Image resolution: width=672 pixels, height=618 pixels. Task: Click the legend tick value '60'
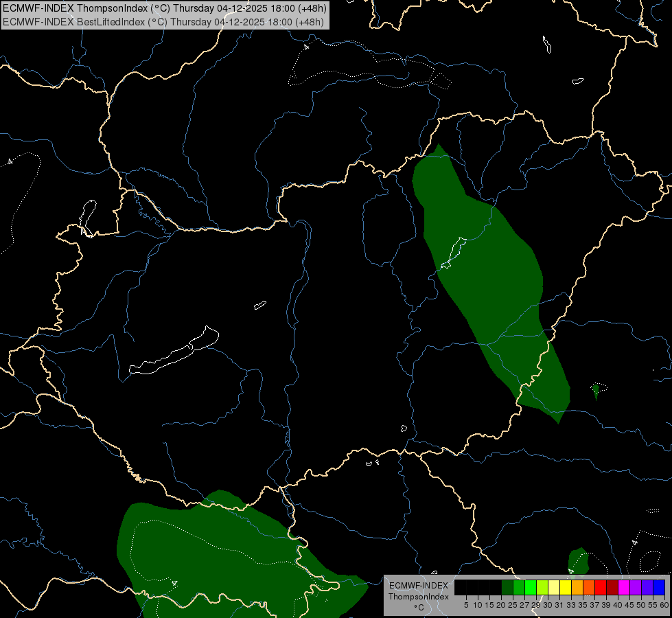click(664, 605)
